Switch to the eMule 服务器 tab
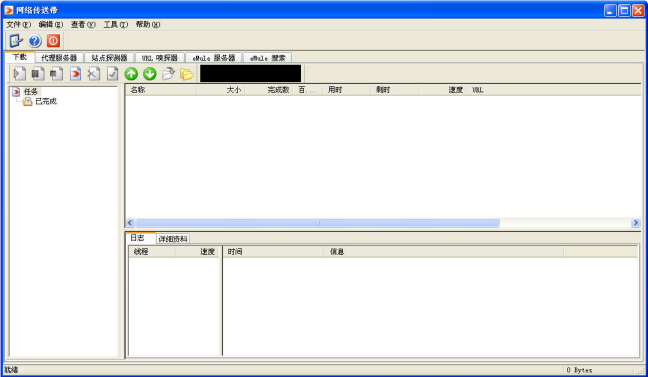 tap(214, 58)
